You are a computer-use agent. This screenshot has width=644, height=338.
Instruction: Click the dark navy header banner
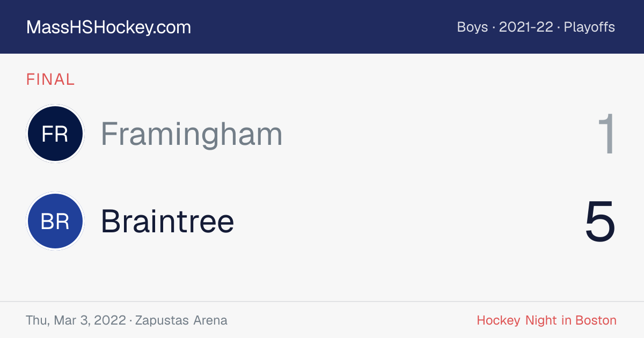322,27
